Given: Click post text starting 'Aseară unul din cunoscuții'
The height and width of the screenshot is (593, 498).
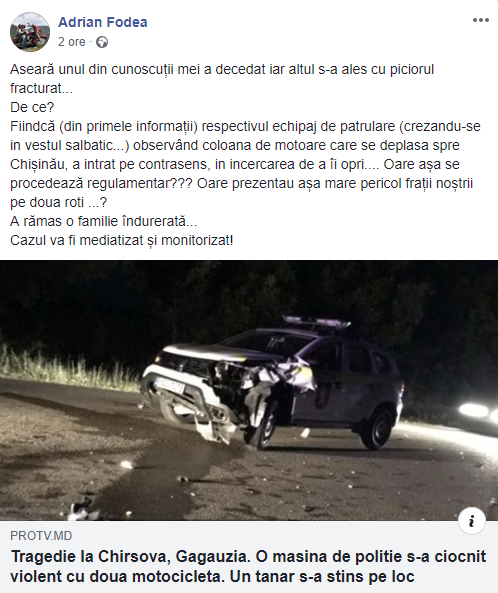Looking at the screenshot, I should (222, 79).
